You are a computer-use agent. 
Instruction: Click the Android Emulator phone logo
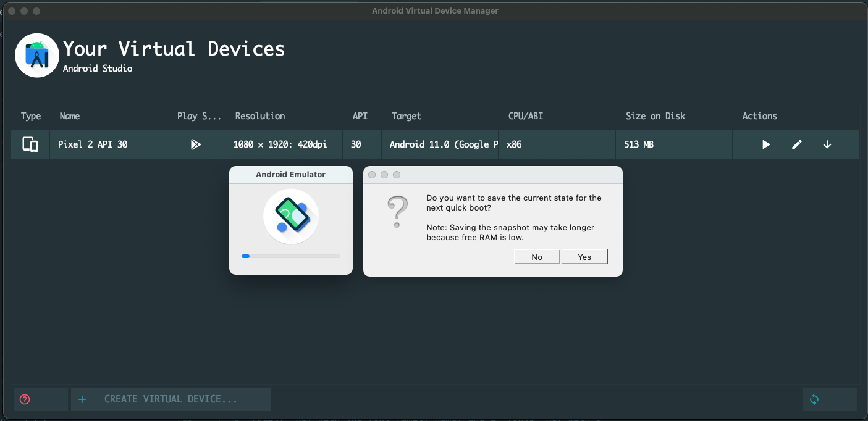click(291, 217)
